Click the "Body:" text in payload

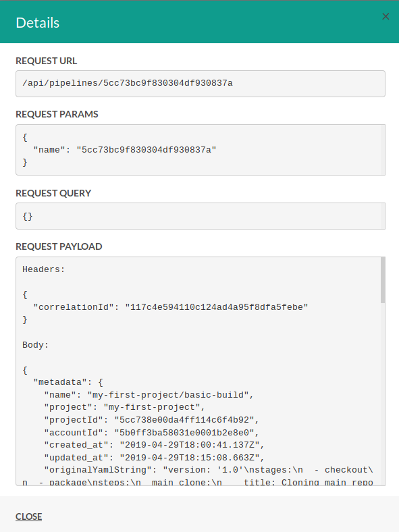(35, 345)
